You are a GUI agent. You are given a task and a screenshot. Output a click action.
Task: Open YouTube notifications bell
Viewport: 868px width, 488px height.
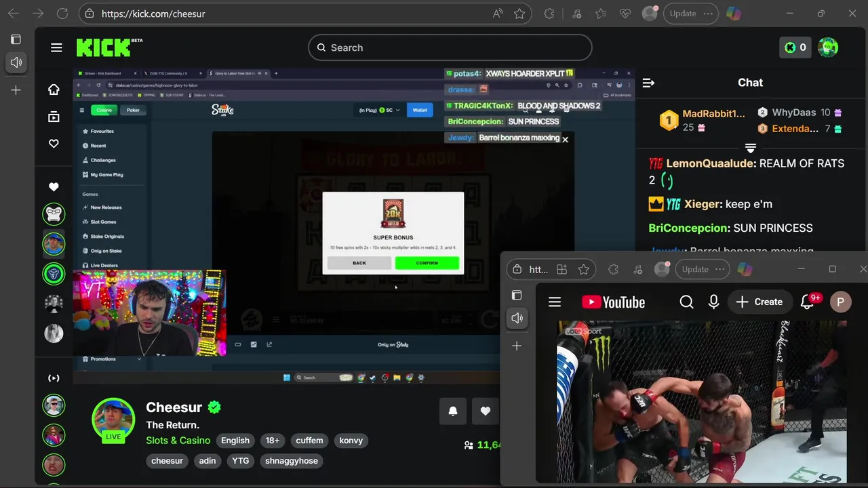point(807,302)
